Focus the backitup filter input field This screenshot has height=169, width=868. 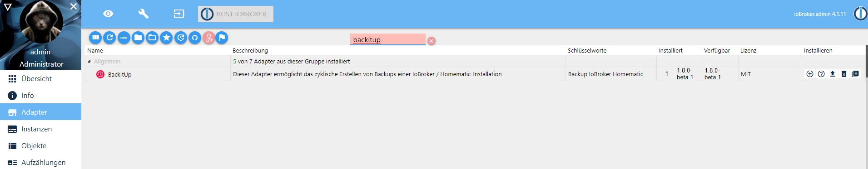pyautogui.click(x=387, y=39)
